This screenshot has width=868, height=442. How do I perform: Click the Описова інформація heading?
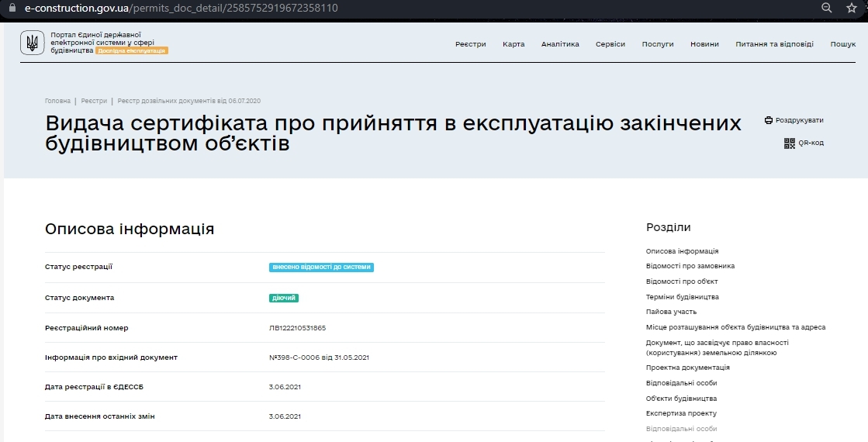pyautogui.click(x=130, y=229)
